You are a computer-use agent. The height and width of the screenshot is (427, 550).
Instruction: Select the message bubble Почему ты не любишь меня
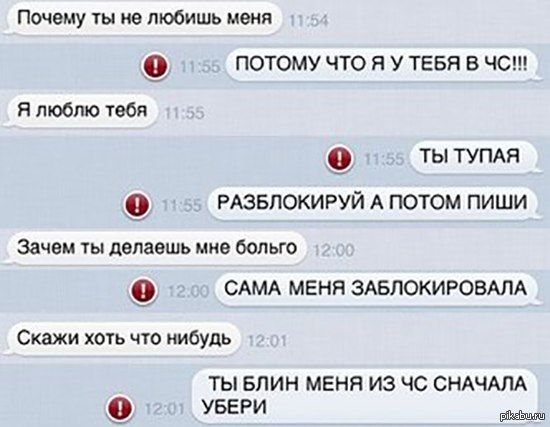click(x=143, y=18)
